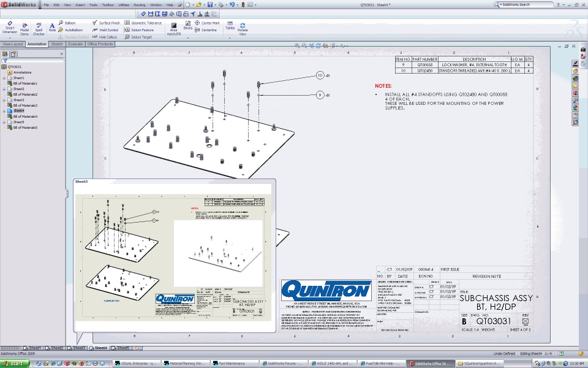Expand the Sheet5 tree node
Viewport: 588px width, 368px height.
coord(4,122)
